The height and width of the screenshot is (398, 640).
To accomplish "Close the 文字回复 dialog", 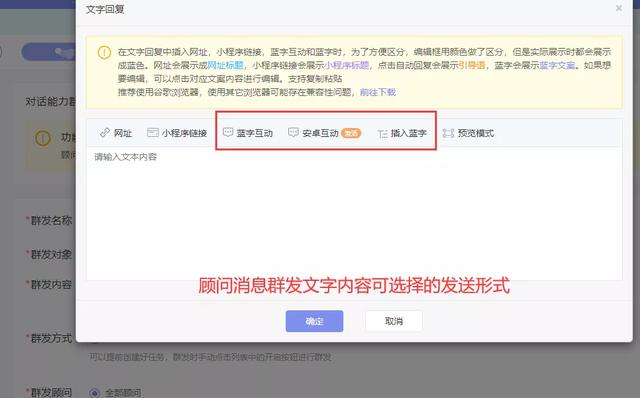I will click(x=619, y=8).
